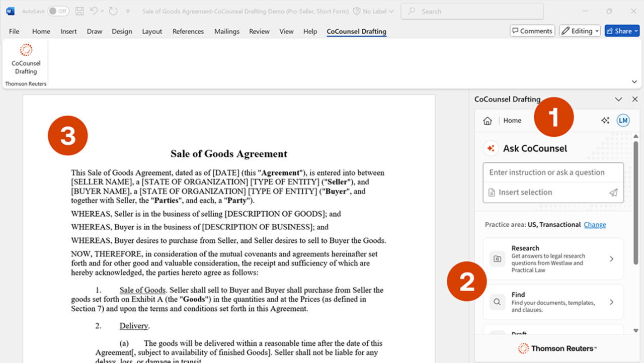Viewport: 644px width, 363px height.
Task: Click the Comments button
Action: click(x=532, y=31)
